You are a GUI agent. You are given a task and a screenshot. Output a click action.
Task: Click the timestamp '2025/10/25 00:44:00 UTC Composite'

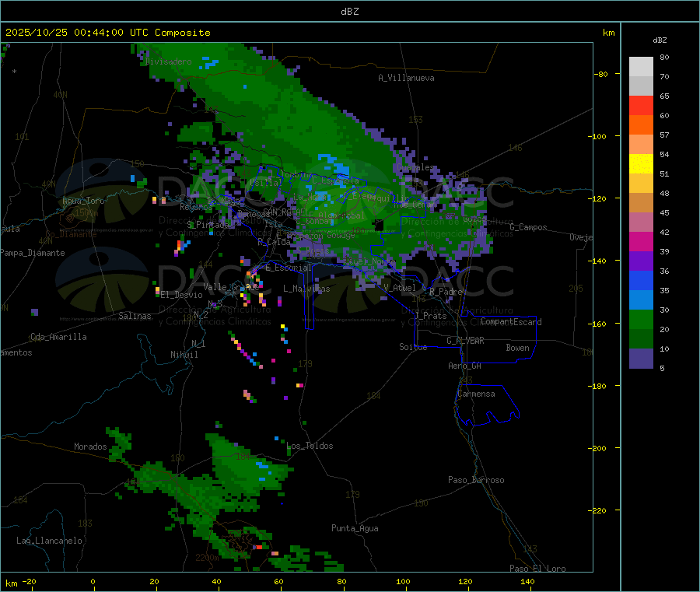[107, 33]
